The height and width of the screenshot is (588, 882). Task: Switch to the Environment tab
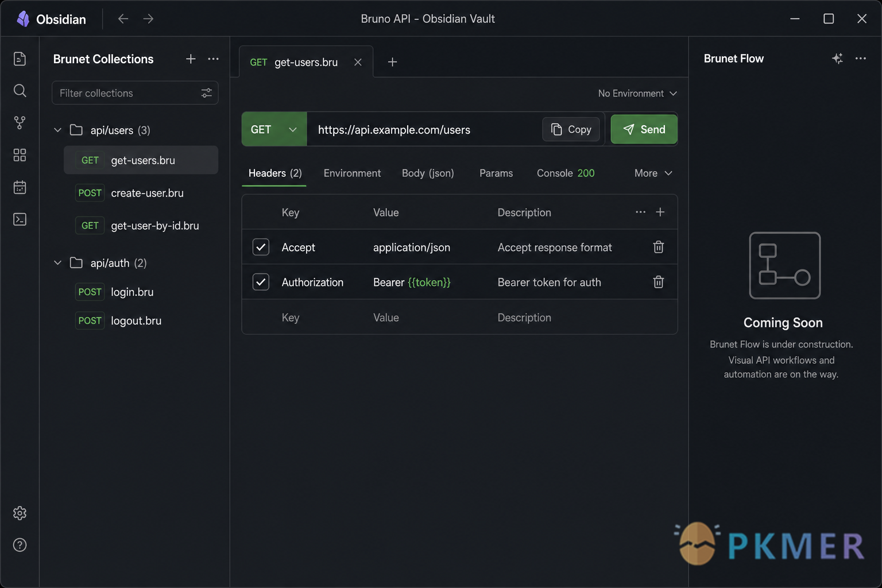(x=352, y=173)
